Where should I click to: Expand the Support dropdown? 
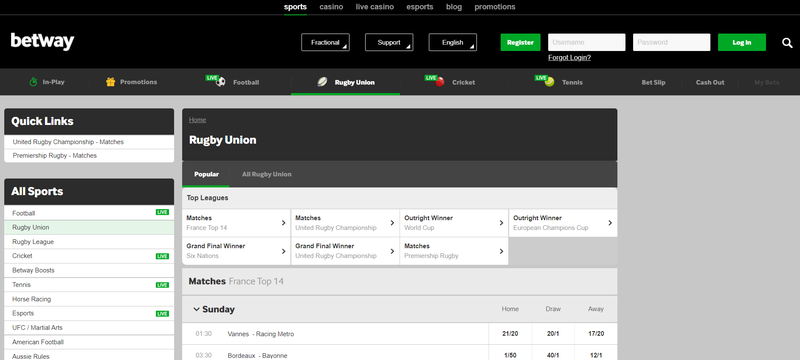pos(389,42)
